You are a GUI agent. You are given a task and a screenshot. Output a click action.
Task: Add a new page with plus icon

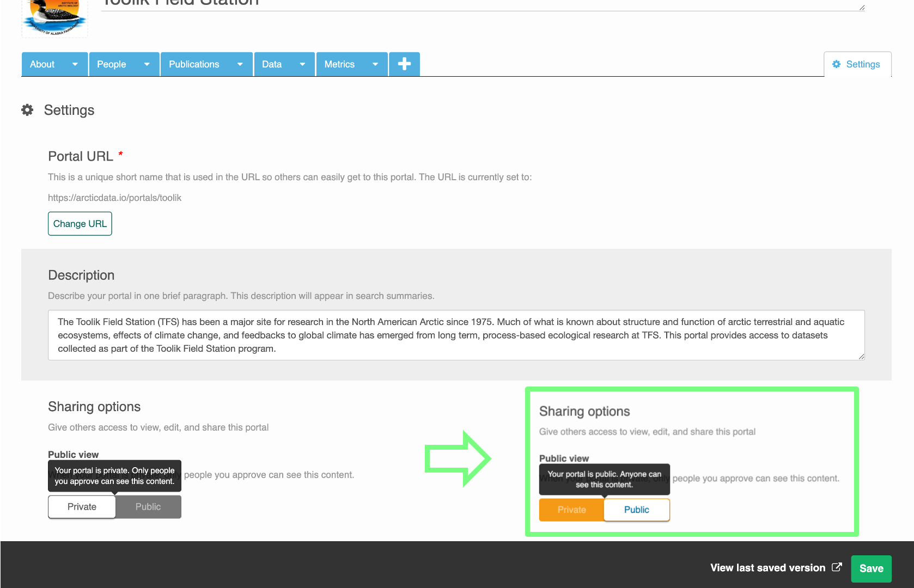tap(404, 64)
